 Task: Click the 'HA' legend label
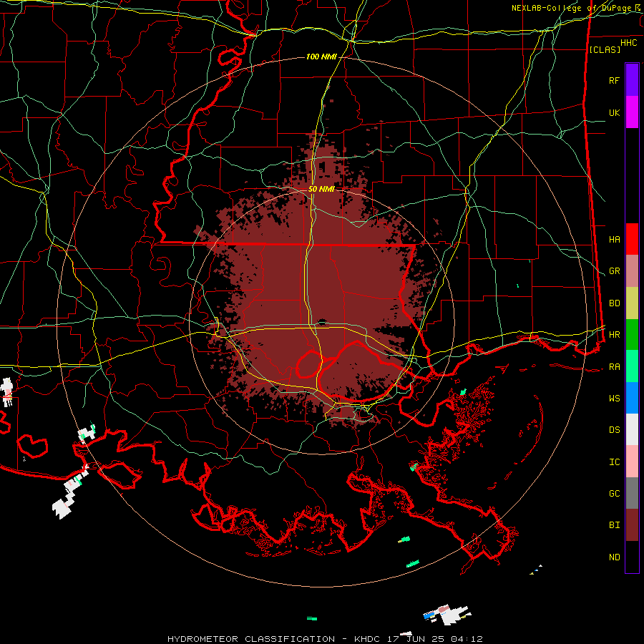point(614,240)
